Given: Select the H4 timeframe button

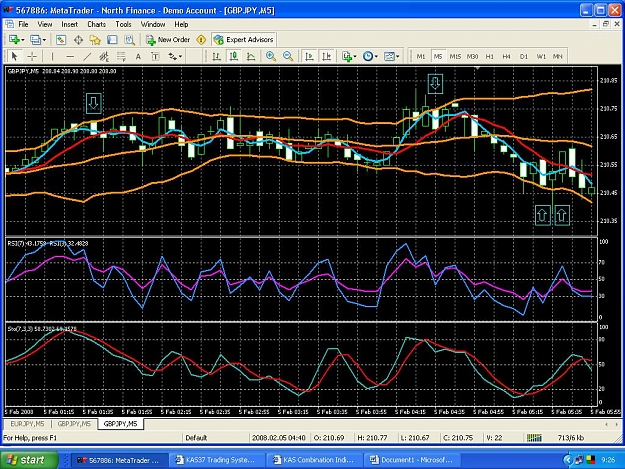Looking at the screenshot, I should [506, 57].
